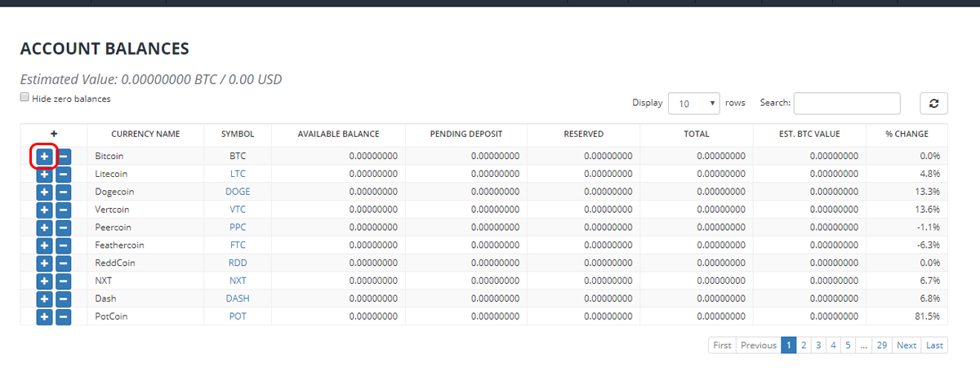Refresh balances with the reload icon button
Screen dimensions: 980x376
coord(933,104)
